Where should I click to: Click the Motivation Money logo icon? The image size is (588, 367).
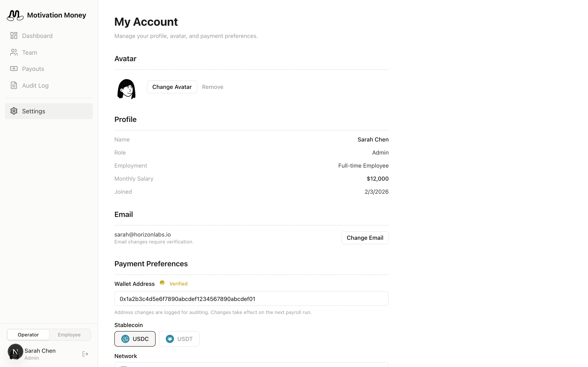pos(15,15)
